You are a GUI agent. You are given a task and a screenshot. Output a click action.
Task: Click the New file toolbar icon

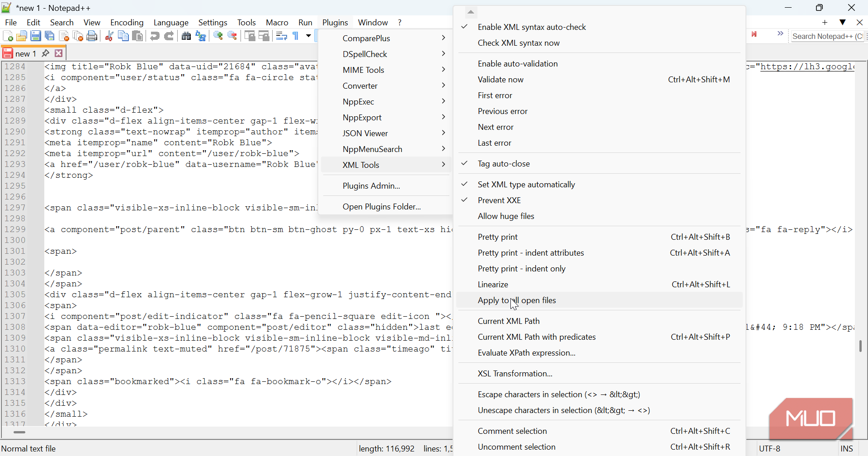tap(8, 36)
